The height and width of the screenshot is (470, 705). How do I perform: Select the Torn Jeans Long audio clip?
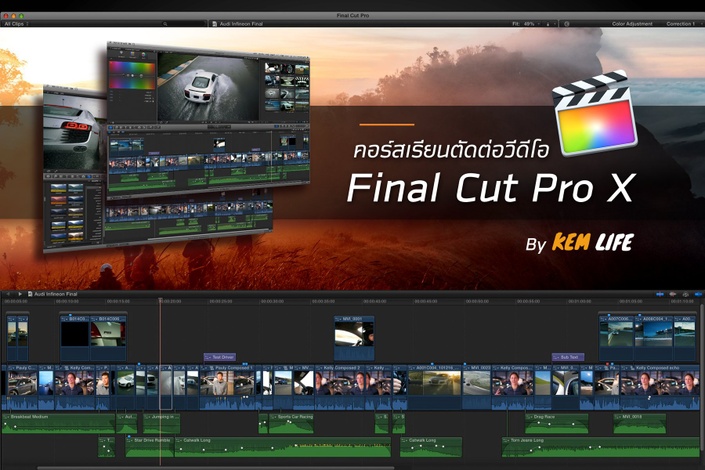pos(601,447)
